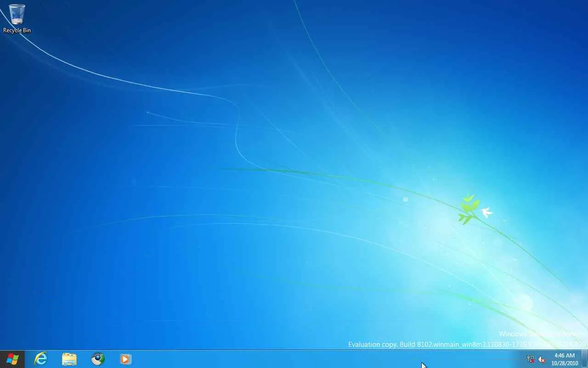Image resolution: width=588 pixels, height=368 pixels.
Task: Launch Windows Media Player from taskbar
Action: click(125, 359)
